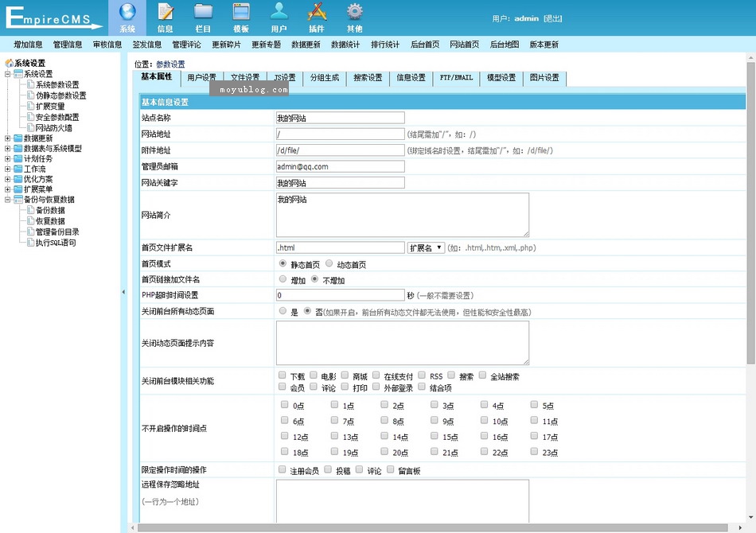The height and width of the screenshot is (533, 756).
Task: Select 动态首页 radio button
Action: click(329, 263)
